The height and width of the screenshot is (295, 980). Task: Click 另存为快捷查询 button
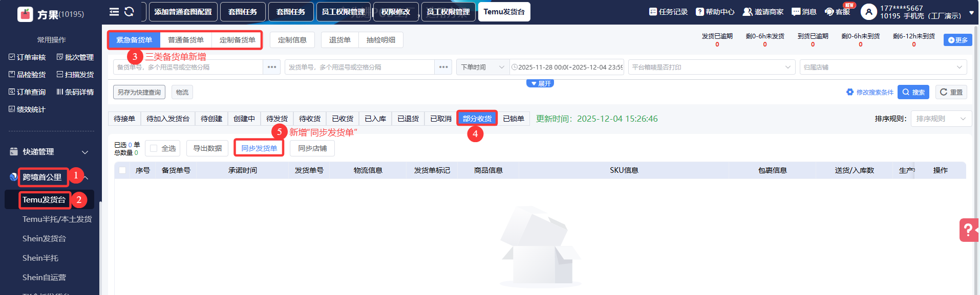click(x=139, y=92)
